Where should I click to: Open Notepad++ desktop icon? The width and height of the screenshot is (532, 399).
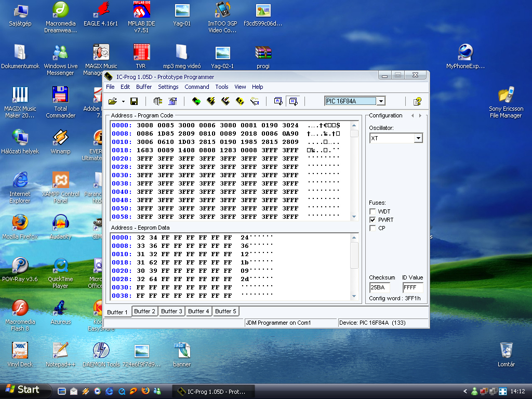pos(60,354)
